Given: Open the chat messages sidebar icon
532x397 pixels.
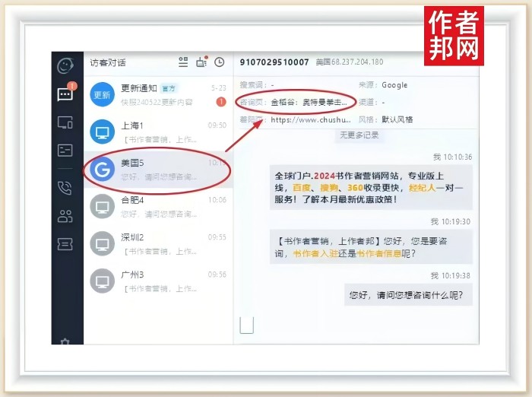Looking at the screenshot, I should [65, 95].
